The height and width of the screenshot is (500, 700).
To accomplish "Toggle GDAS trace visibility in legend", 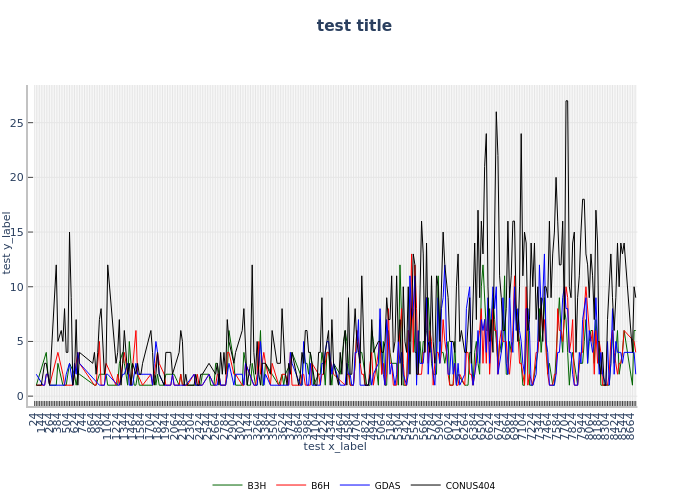I will 386,486.
